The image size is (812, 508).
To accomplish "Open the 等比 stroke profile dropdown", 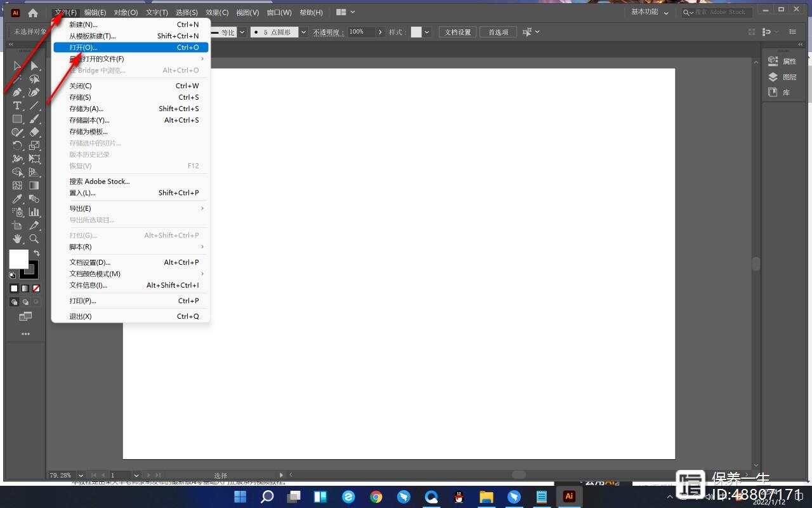I will 240,32.
